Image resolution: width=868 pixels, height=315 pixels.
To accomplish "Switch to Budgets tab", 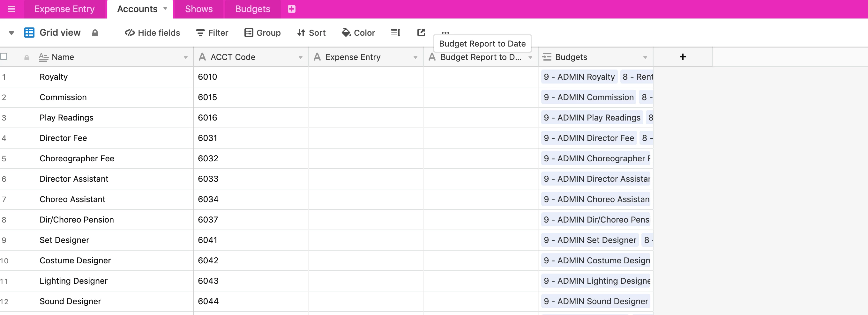I will point(253,9).
